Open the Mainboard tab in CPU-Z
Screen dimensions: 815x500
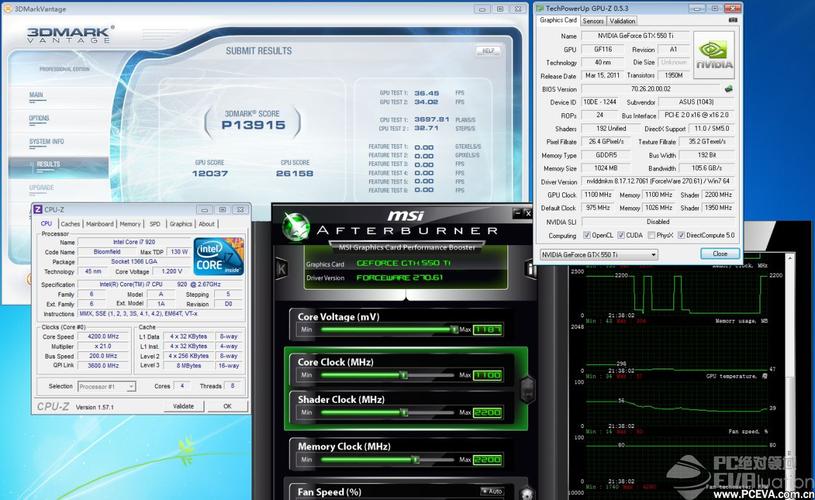[x=100, y=224]
